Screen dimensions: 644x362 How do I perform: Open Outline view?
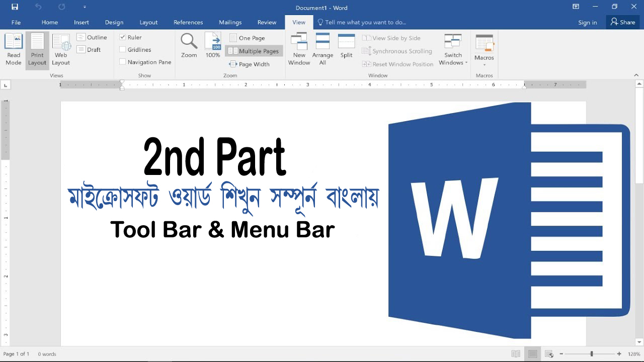pyautogui.click(x=92, y=37)
